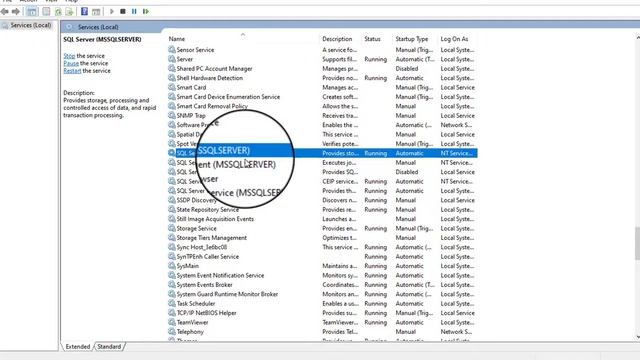Click the sort arrow above Name column
640x360 pixels.
pos(243,34)
